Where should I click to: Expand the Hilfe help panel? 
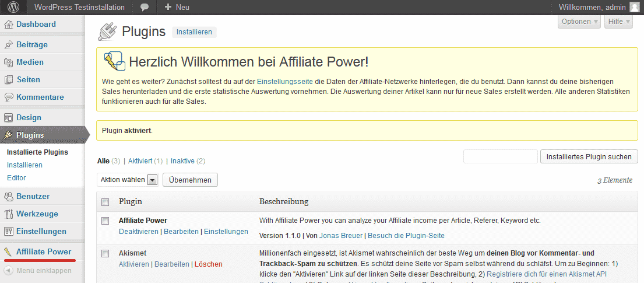pos(619,22)
